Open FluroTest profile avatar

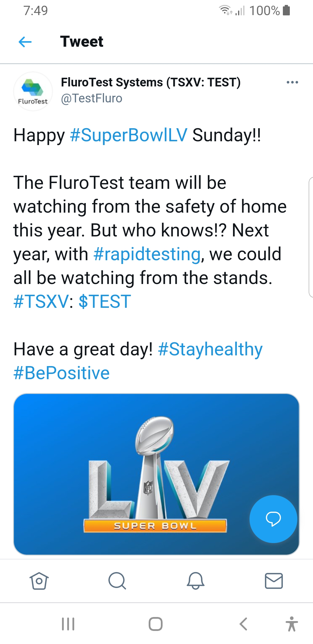pyautogui.click(x=33, y=91)
